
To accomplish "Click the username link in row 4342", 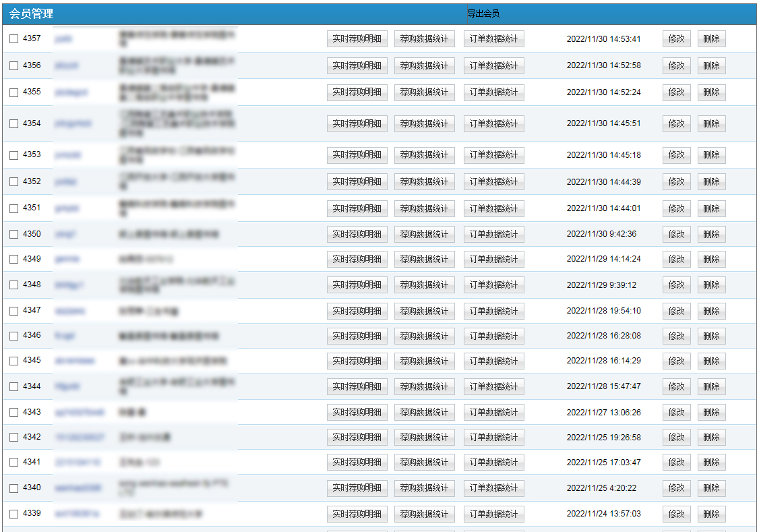I will (x=80, y=437).
